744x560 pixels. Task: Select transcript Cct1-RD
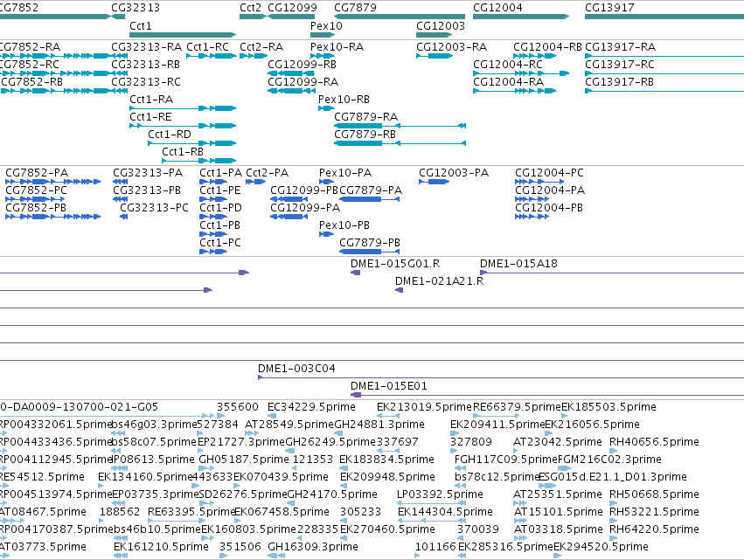coord(192,143)
